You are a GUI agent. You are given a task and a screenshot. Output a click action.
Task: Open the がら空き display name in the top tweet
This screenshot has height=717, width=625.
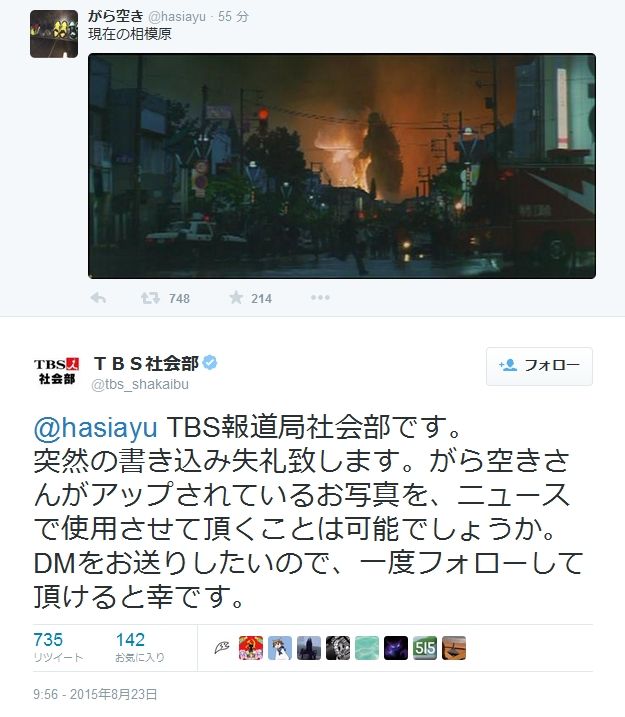tap(116, 16)
